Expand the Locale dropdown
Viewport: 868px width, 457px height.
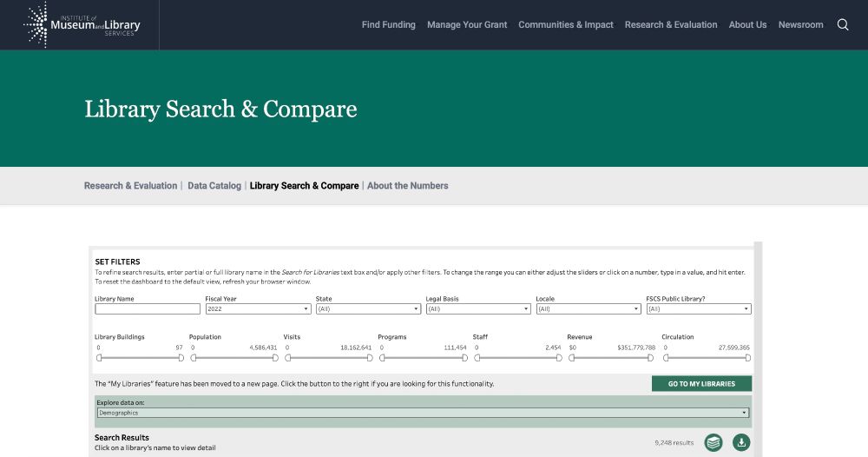point(589,309)
